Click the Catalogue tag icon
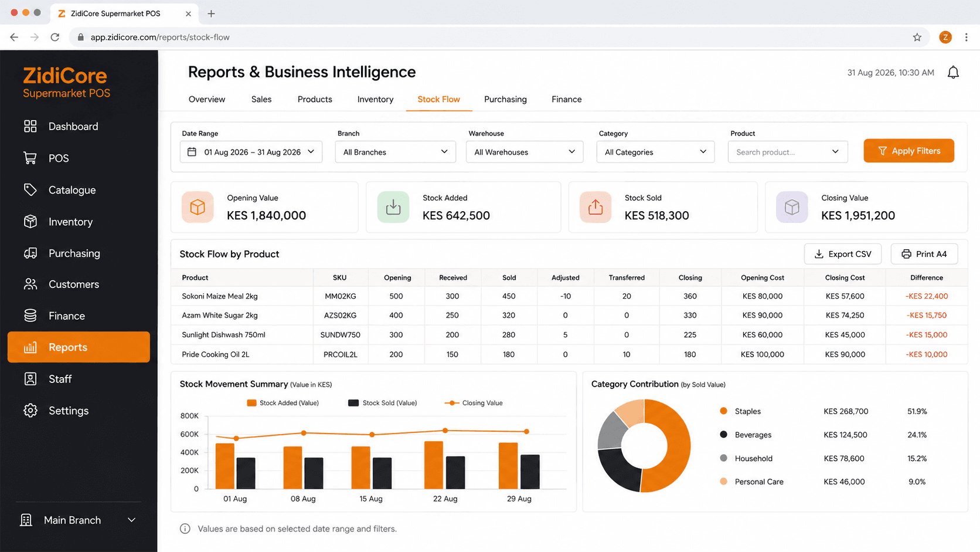This screenshot has width=980, height=552. point(30,189)
